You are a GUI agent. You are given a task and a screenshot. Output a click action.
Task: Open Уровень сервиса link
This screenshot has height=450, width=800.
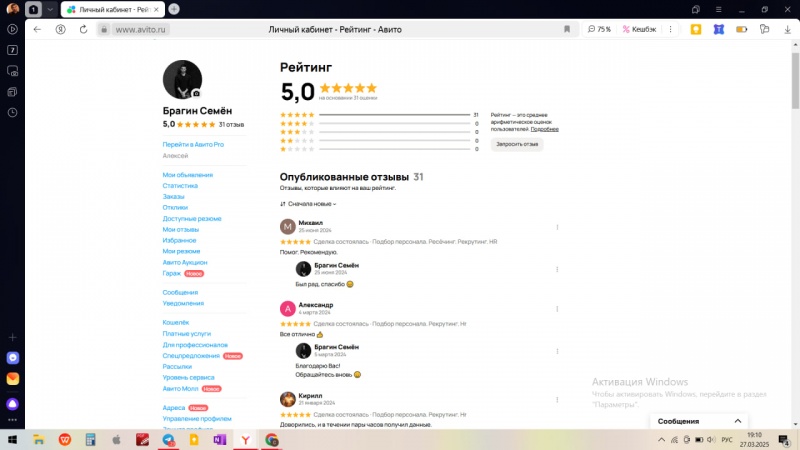click(188, 378)
